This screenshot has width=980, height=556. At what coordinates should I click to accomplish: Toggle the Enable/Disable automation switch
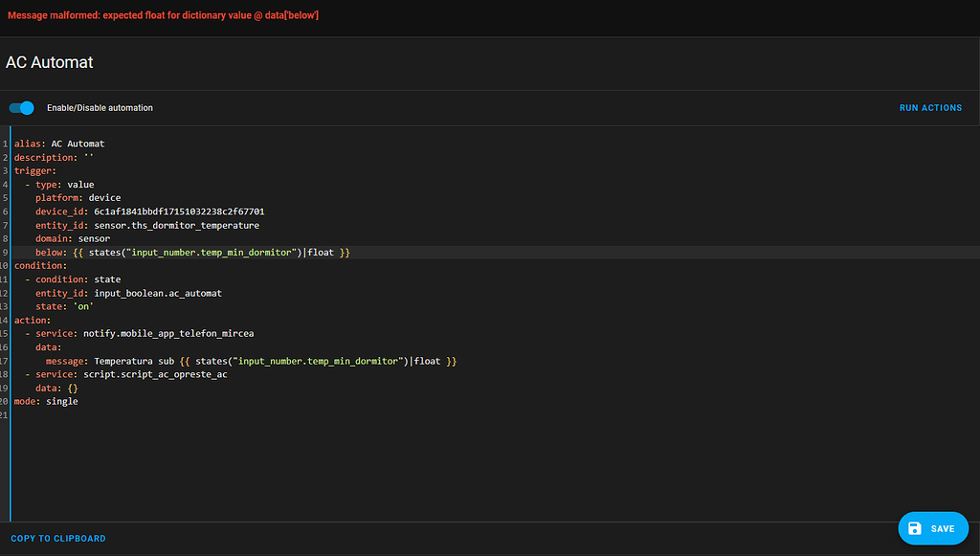pos(20,107)
